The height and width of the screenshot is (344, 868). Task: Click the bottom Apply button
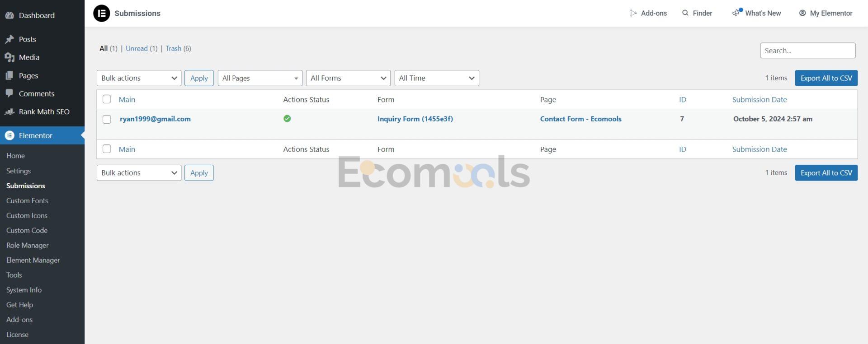(x=199, y=173)
